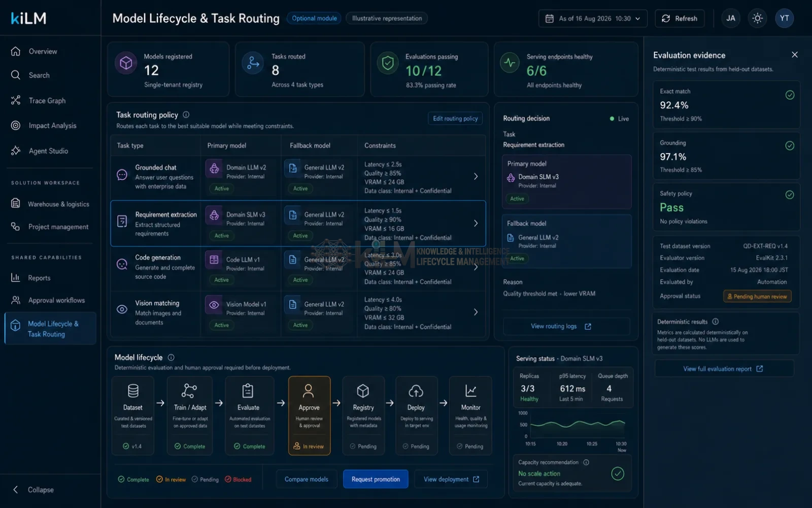Viewport: 812px width, 508px height.
Task: Open View full evaluation report
Action: coord(724,369)
